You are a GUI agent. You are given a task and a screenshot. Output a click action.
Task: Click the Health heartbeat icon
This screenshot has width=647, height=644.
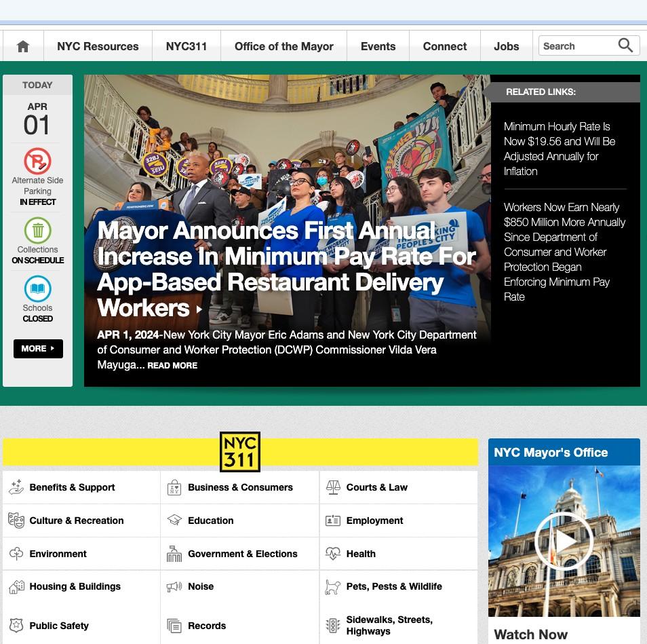click(x=333, y=554)
